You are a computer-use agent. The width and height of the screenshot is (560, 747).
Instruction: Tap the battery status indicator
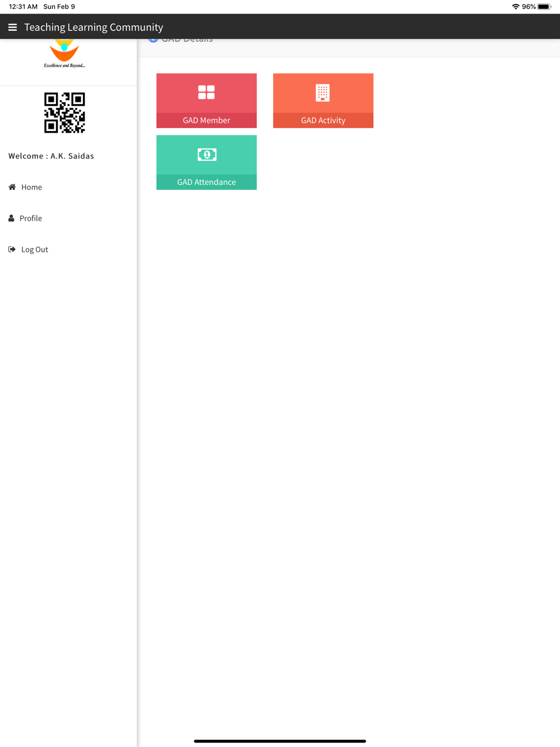tap(544, 7)
